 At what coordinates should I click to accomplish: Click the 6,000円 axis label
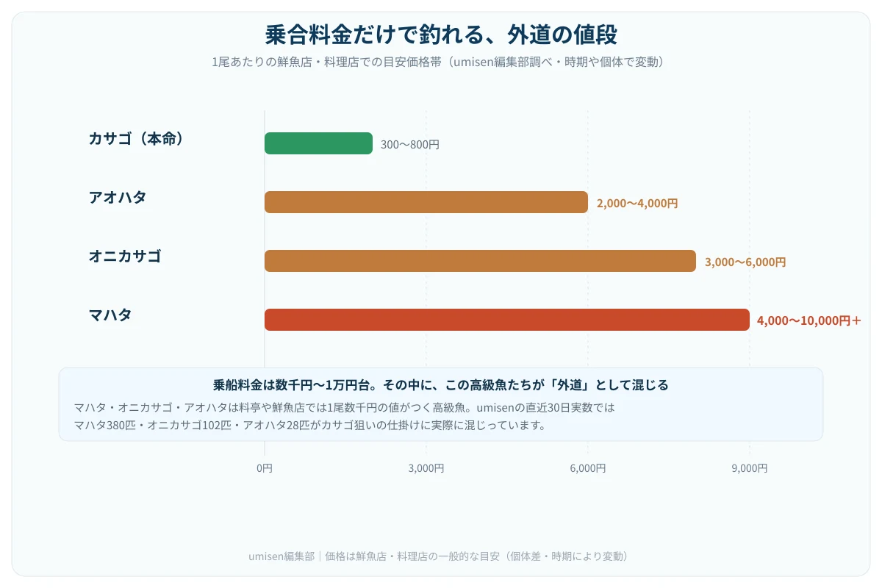coord(588,468)
